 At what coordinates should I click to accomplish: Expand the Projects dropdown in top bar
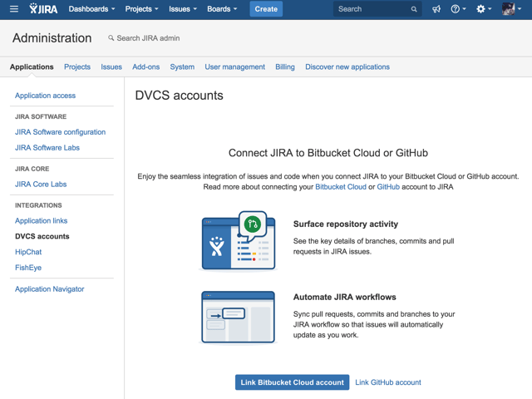click(x=141, y=9)
